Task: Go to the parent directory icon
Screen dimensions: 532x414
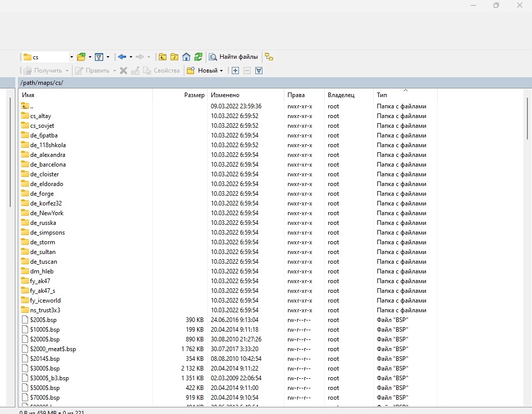Action: click(x=163, y=57)
